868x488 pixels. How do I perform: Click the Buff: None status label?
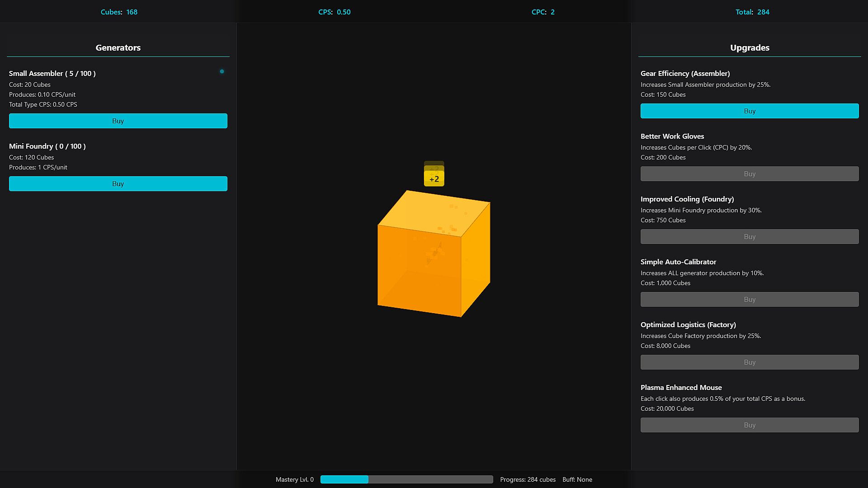tap(577, 479)
